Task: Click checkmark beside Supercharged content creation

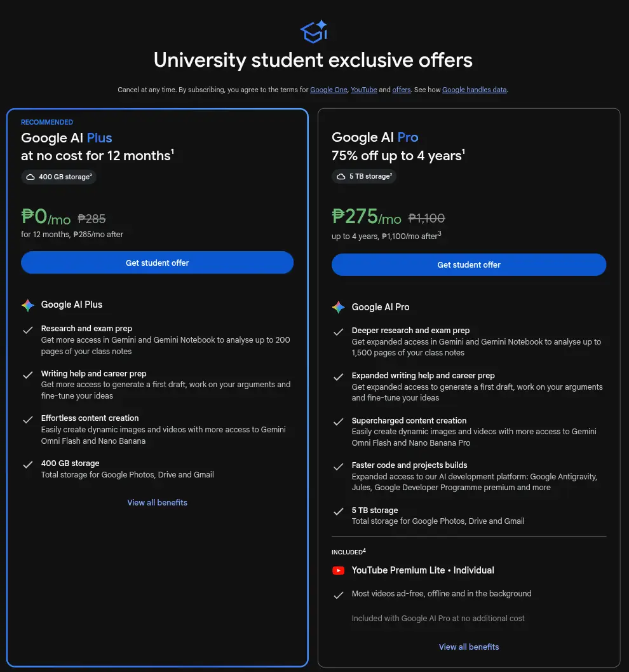Action: [338, 422]
